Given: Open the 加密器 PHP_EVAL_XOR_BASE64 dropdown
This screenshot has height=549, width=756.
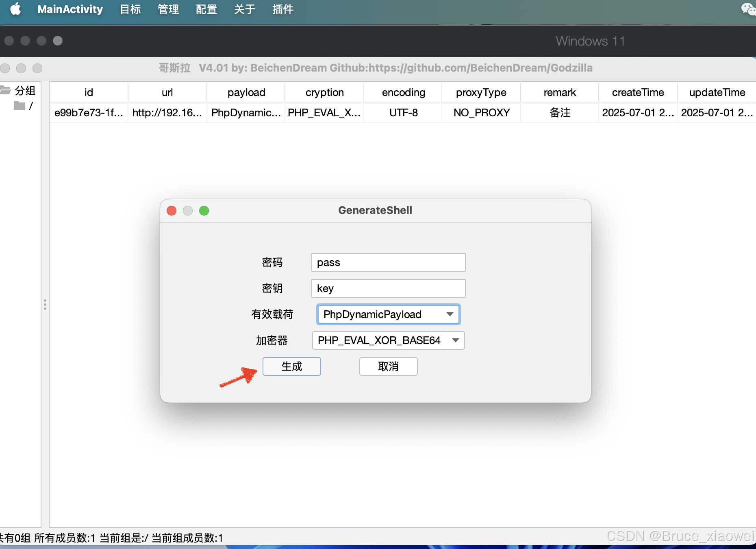Looking at the screenshot, I should click(x=388, y=340).
